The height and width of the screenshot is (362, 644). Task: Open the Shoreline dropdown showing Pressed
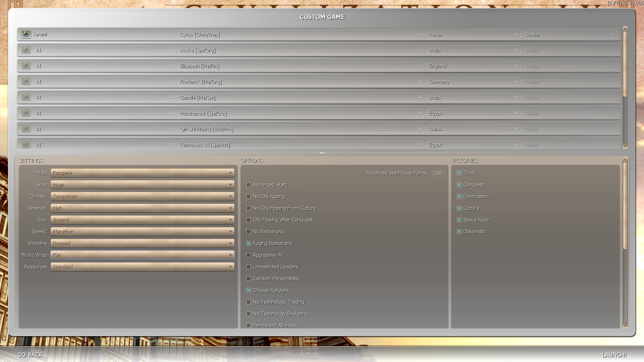pyautogui.click(x=142, y=243)
